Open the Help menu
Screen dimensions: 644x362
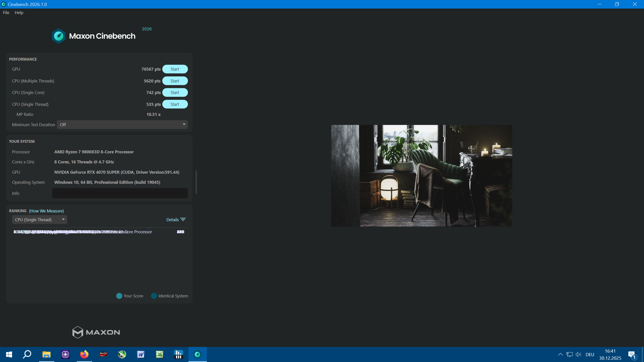(19, 13)
